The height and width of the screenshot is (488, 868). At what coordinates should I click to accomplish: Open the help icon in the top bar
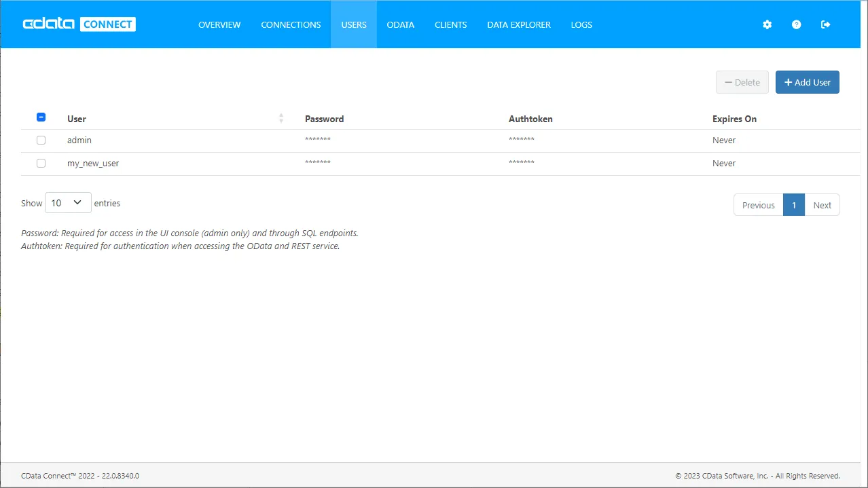tap(796, 24)
